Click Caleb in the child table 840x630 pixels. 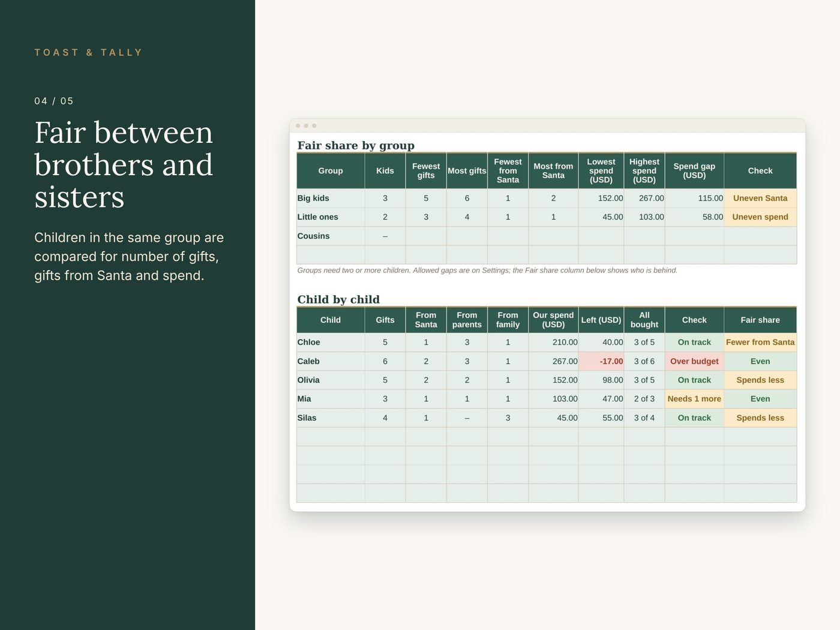pos(308,361)
